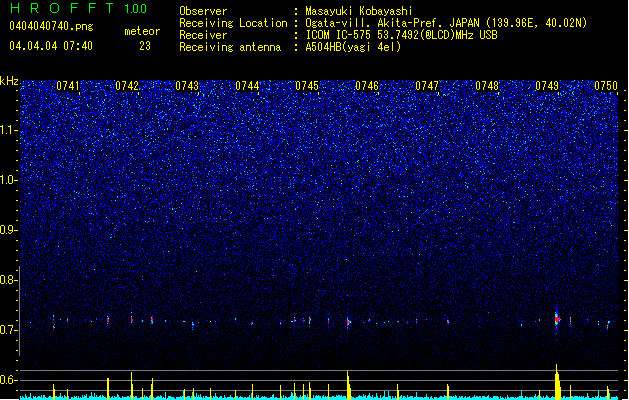Click the 0748 time marker
The width and height of the screenshot is (629, 400).
[487, 86]
